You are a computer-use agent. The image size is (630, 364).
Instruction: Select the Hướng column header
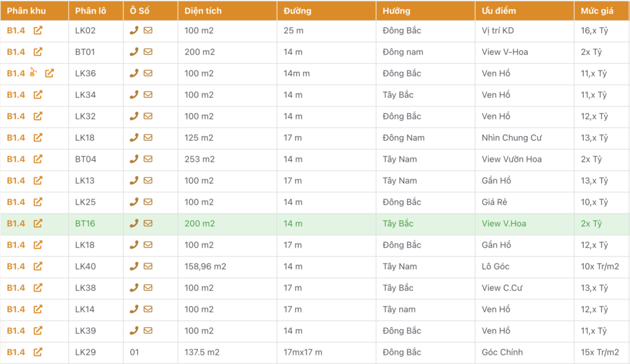pyautogui.click(x=396, y=11)
